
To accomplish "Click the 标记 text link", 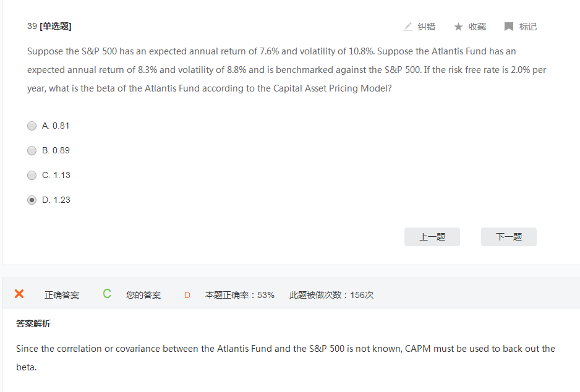I will (x=527, y=27).
